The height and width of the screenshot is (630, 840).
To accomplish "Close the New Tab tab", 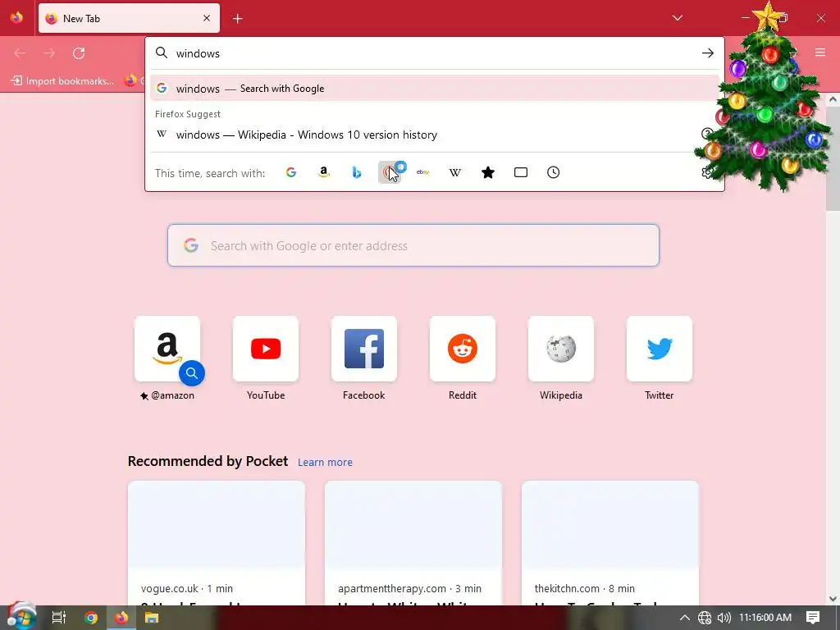I will 207,18.
